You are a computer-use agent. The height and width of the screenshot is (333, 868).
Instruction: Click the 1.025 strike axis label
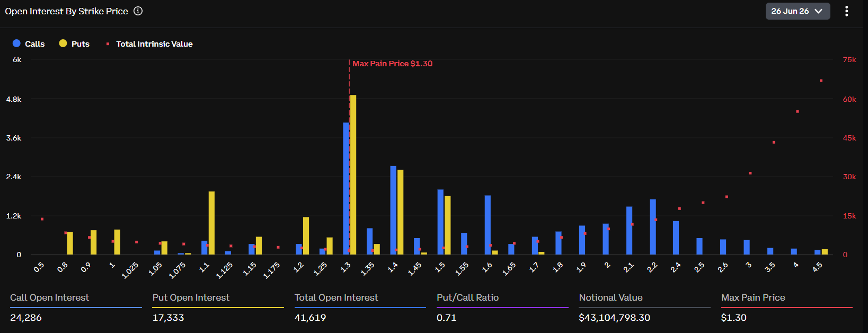(x=130, y=270)
